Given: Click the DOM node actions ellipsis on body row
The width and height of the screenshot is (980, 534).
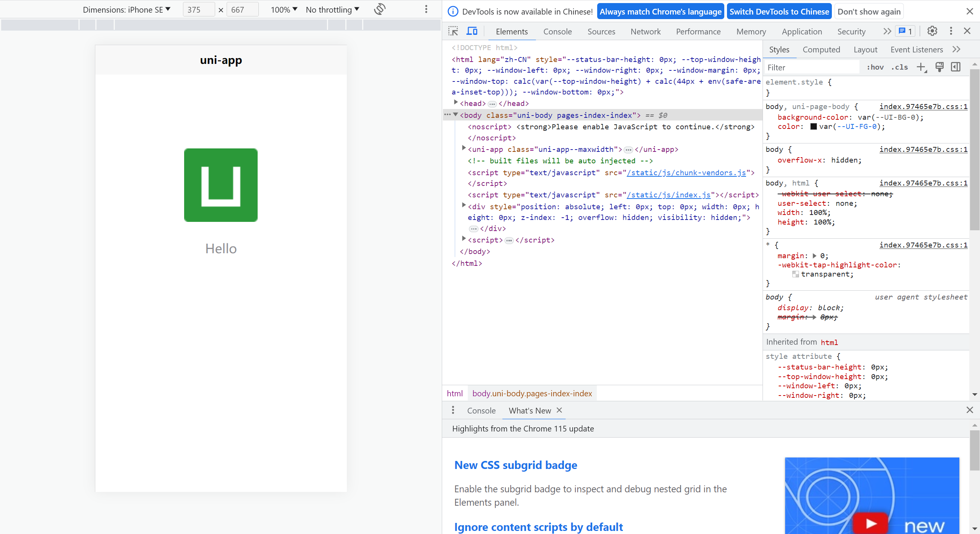Looking at the screenshot, I should click(448, 114).
